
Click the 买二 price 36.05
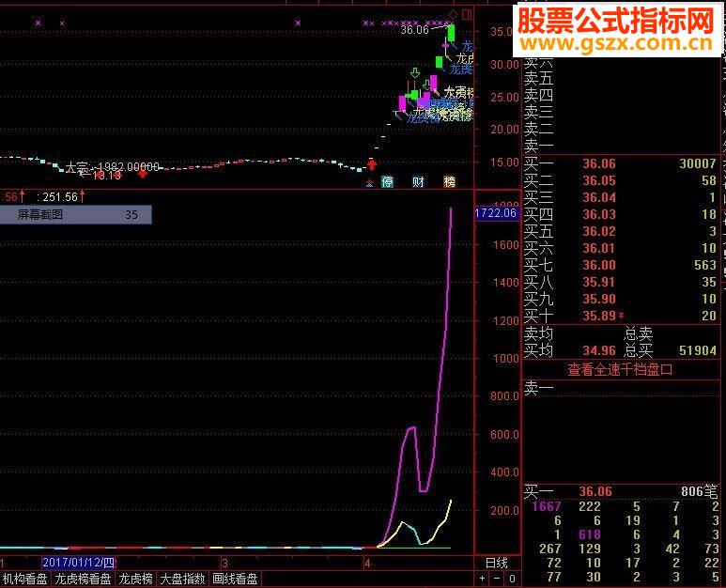[x=599, y=180]
